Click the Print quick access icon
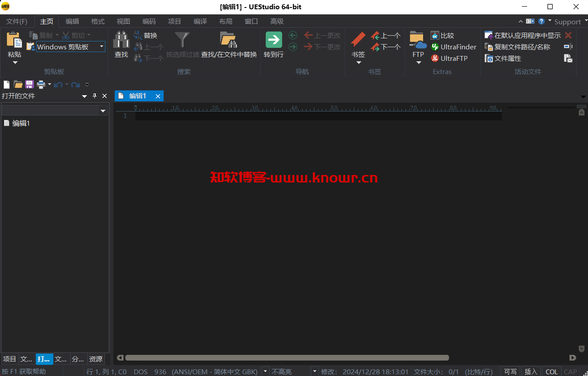The image size is (588, 376). tap(41, 84)
